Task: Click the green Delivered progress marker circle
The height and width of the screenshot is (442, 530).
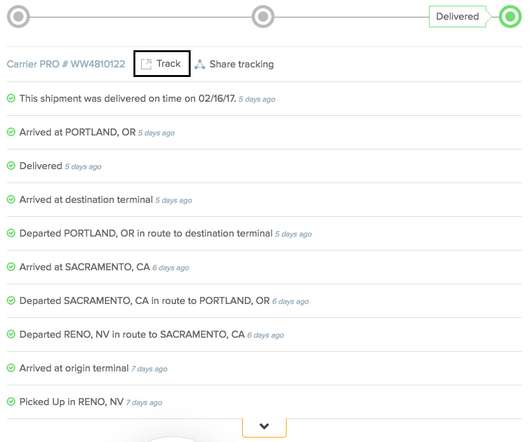Action: (x=510, y=16)
